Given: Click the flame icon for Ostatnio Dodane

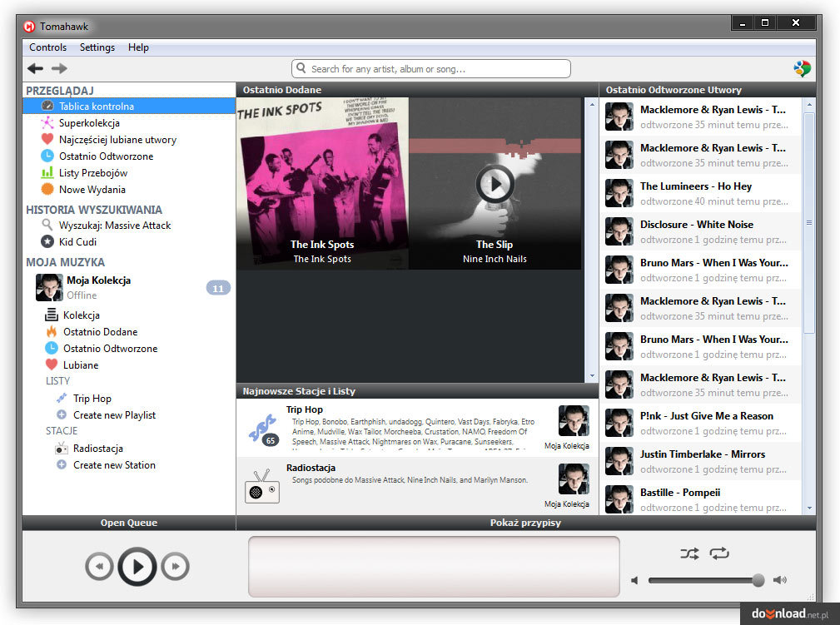Looking at the screenshot, I should (x=52, y=331).
